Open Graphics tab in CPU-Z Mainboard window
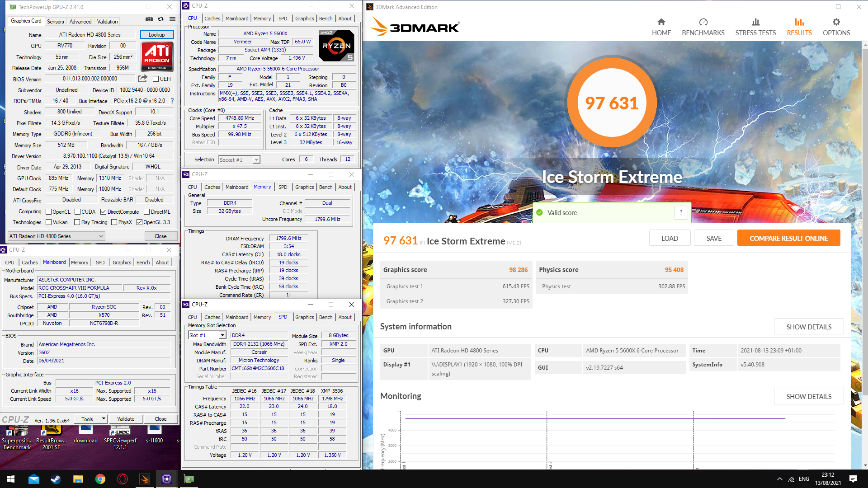Image resolution: width=868 pixels, height=488 pixels. 122,263
